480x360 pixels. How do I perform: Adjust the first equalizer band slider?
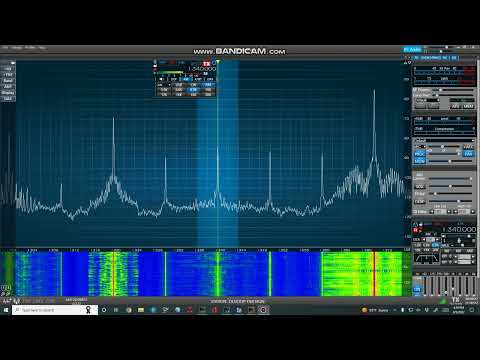425,285
